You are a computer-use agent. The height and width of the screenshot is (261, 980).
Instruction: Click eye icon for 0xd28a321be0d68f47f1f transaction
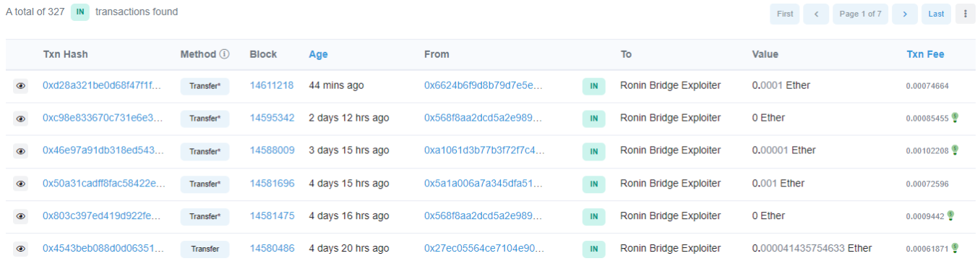coord(21,86)
